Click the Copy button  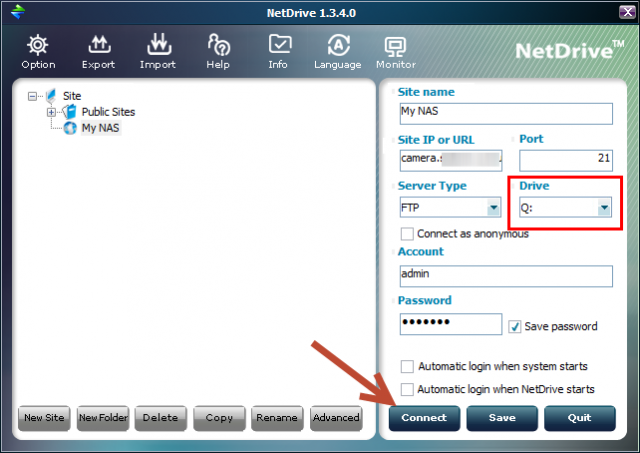coord(219,418)
